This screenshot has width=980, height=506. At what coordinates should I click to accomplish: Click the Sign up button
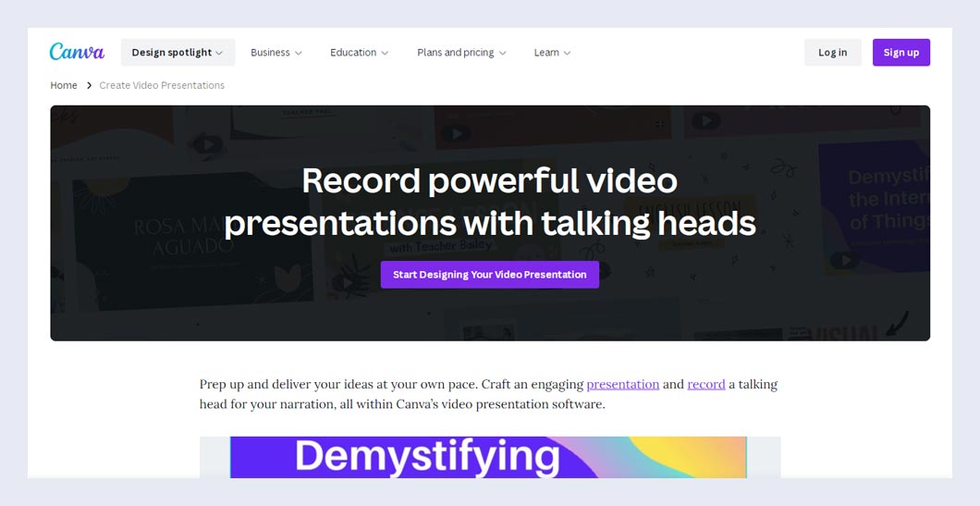click(900, 53)
